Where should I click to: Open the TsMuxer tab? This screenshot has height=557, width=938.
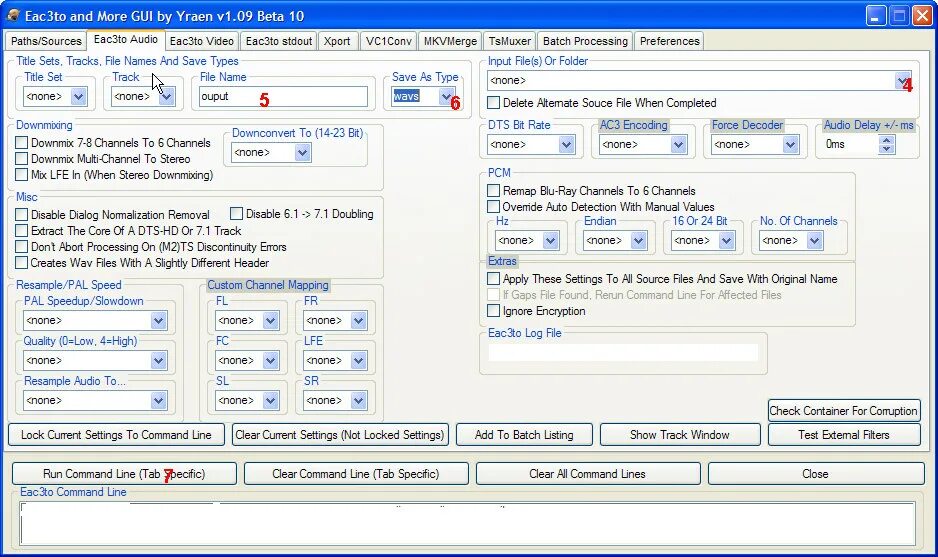510,41
